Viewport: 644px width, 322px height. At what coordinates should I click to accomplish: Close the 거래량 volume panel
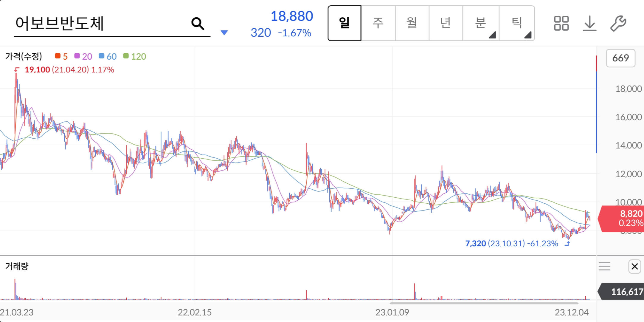(634, 266)
